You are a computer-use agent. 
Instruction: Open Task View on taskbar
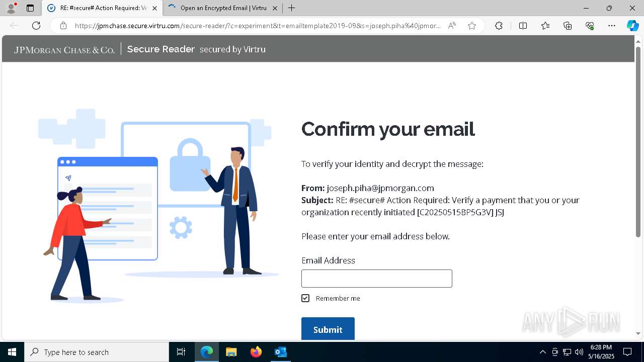coord(181,352)
